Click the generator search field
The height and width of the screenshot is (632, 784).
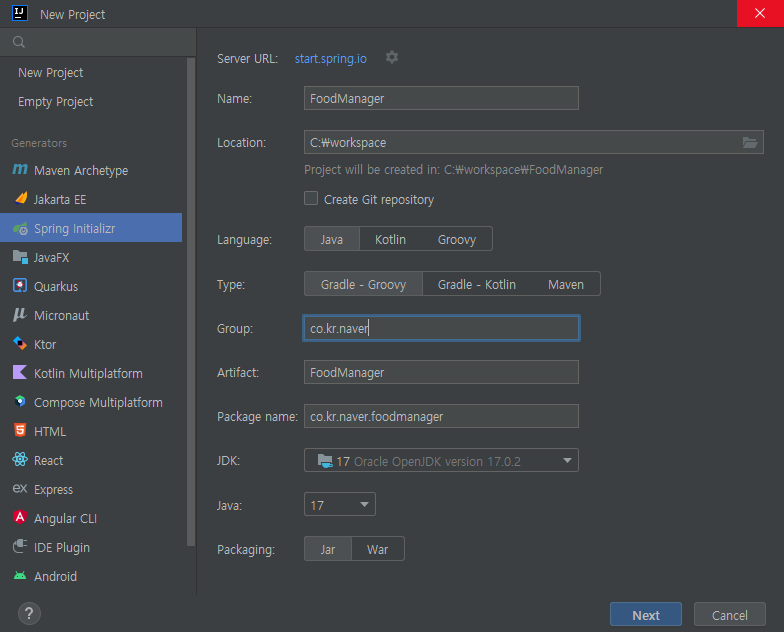point(98,42)
